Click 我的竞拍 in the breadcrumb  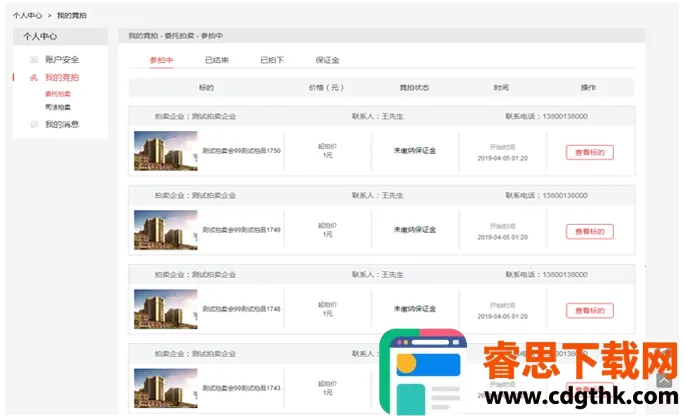[72, 16]
